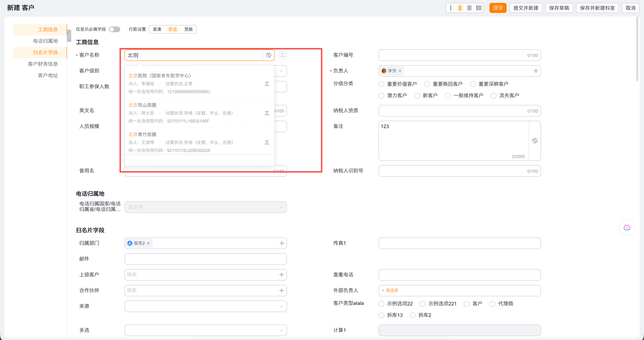Open the 来源 dropdown
The image size is (644, 340).
[x=206, y=307]
